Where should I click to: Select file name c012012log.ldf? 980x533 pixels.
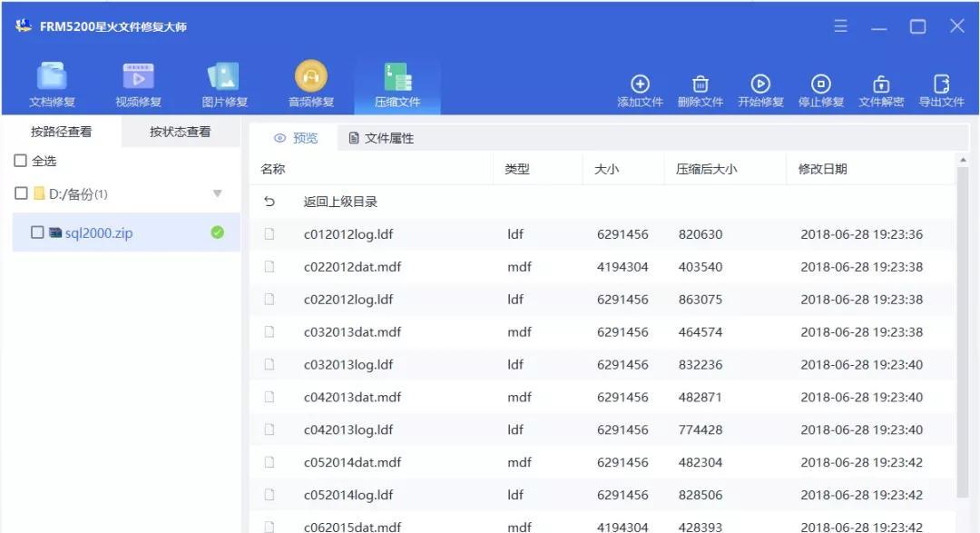coord(348,234)
